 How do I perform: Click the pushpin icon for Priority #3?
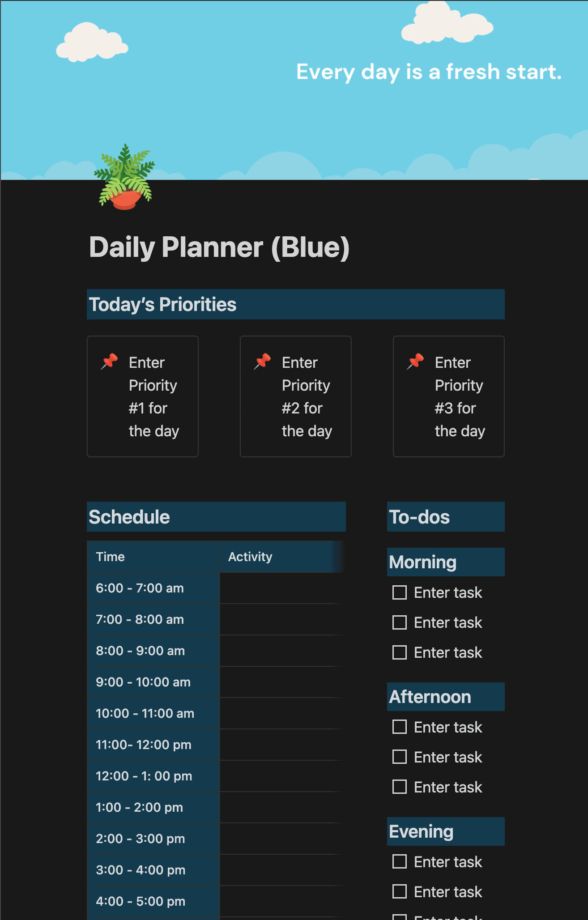(416, 362)
